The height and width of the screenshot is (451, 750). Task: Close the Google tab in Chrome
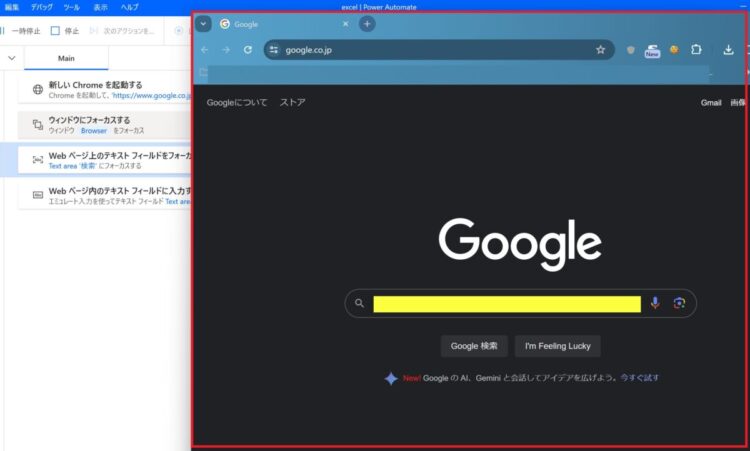345,24
